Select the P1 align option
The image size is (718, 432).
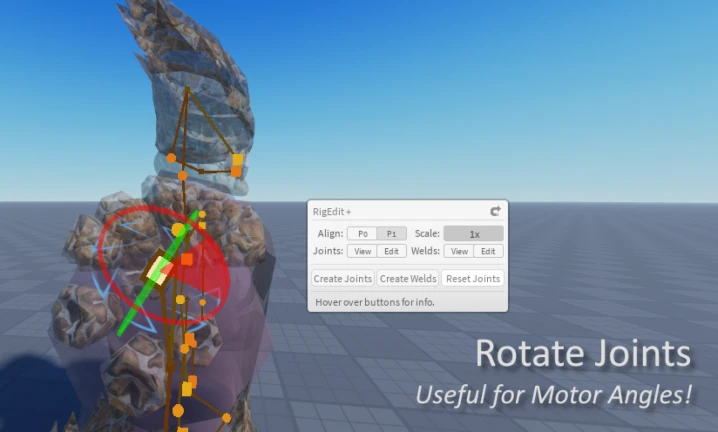pos(391,233)
